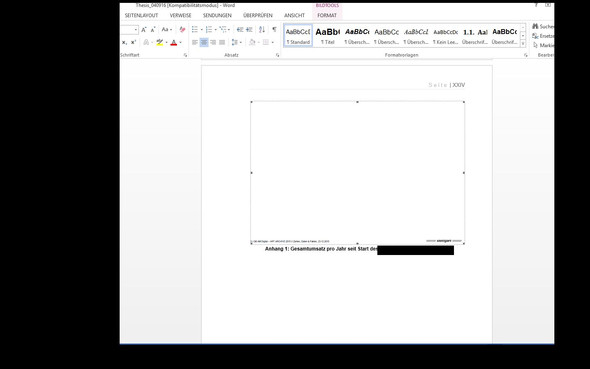590x369 pixels.
Task: Toggle center alignment
Action: click(204, 43)
